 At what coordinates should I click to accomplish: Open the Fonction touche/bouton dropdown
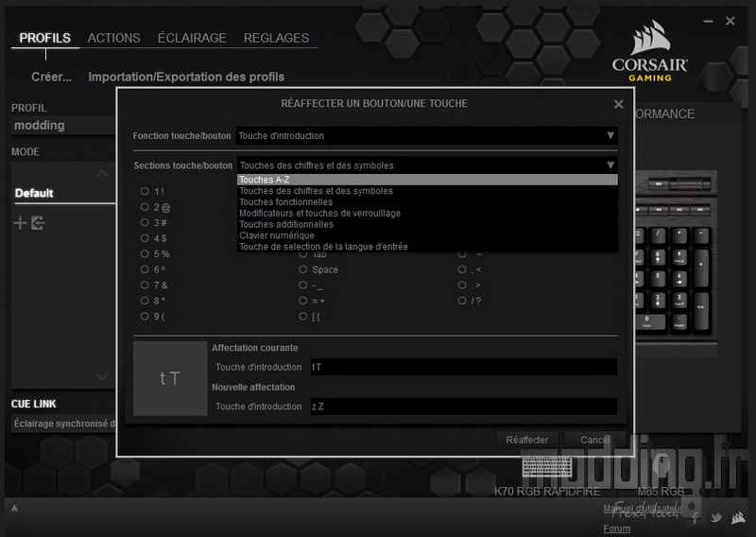427,136
